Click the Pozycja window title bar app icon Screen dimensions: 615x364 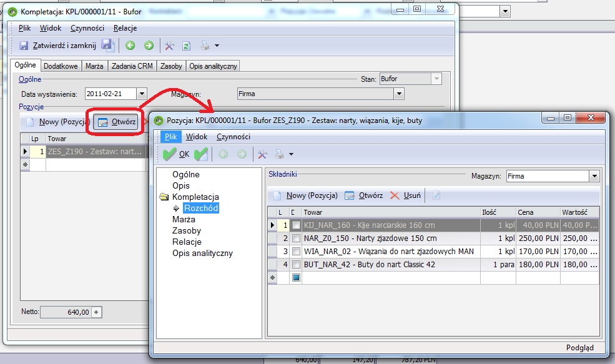(x=159, y=121)
